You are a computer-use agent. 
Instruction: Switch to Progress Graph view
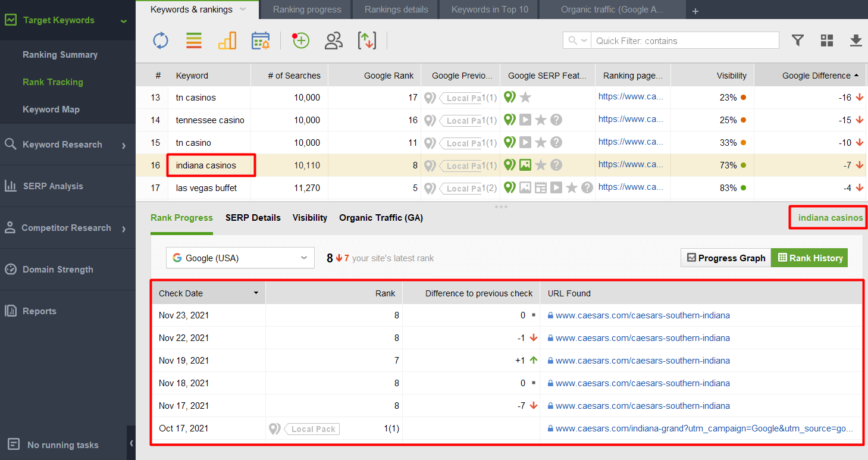726,258
